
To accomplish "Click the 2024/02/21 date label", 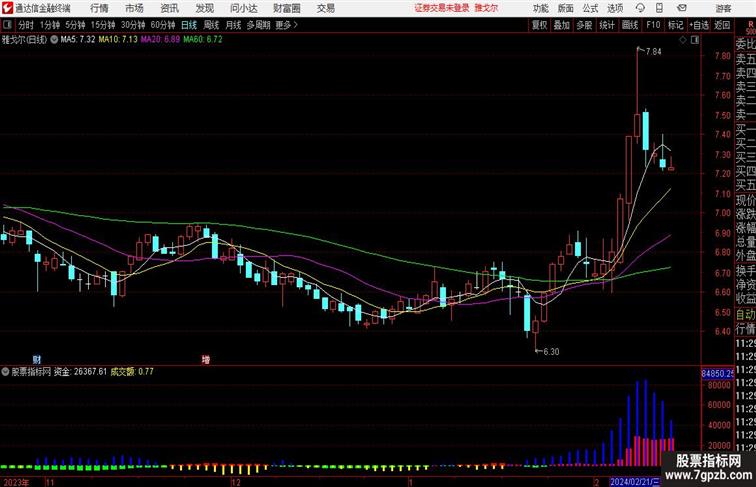I will coord(635,482).
